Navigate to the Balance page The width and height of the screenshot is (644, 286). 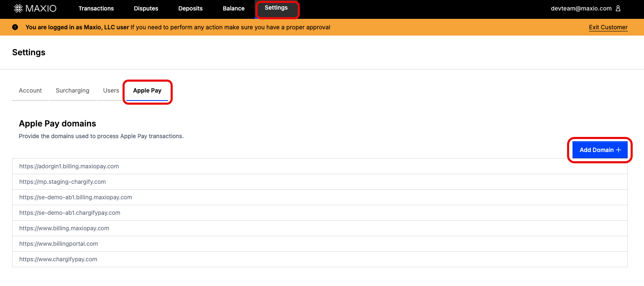tap(234, 8)
